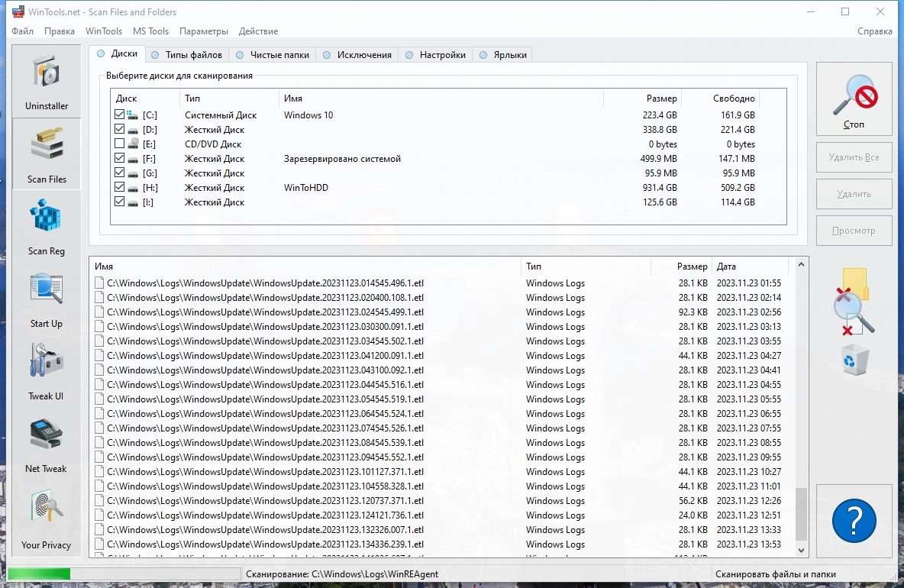This screenshot has height=588, width=904.
Task: Click status text 'Сканирование: C:\Windows\Logs\WinREAgent'
Action: [342, 574]
